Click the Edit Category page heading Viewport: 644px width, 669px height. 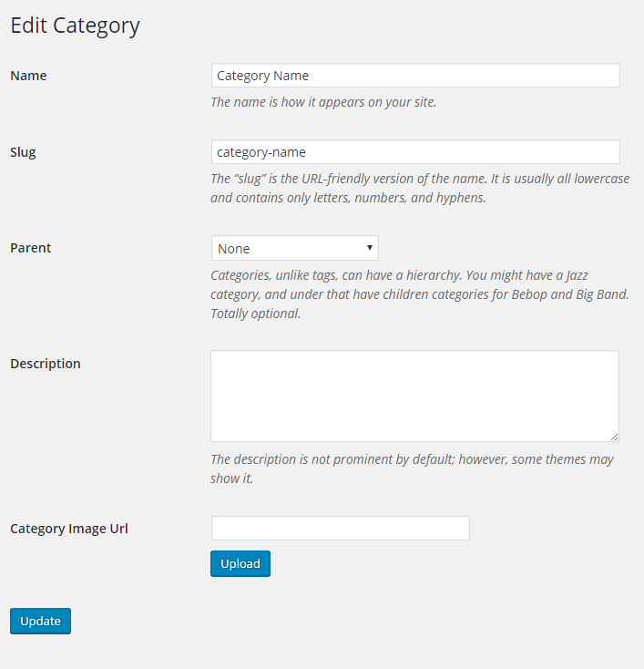click(x=75, y=26)
